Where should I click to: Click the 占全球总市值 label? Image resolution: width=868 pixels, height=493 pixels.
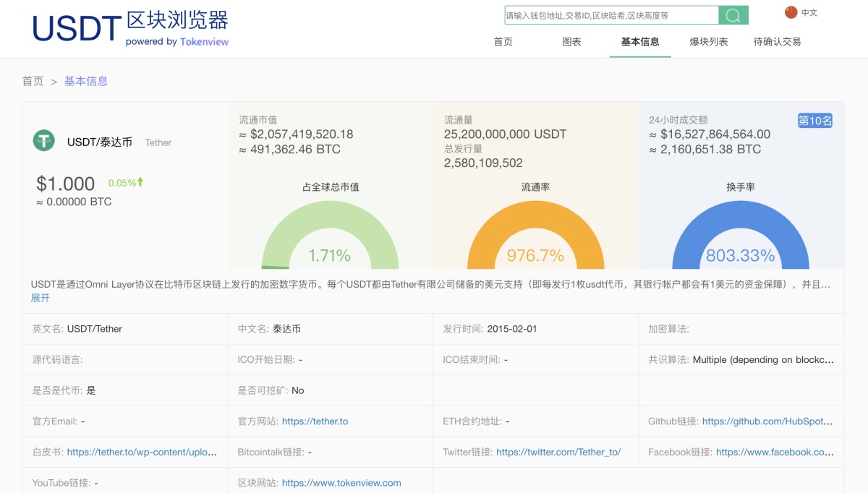pos(331,187)
